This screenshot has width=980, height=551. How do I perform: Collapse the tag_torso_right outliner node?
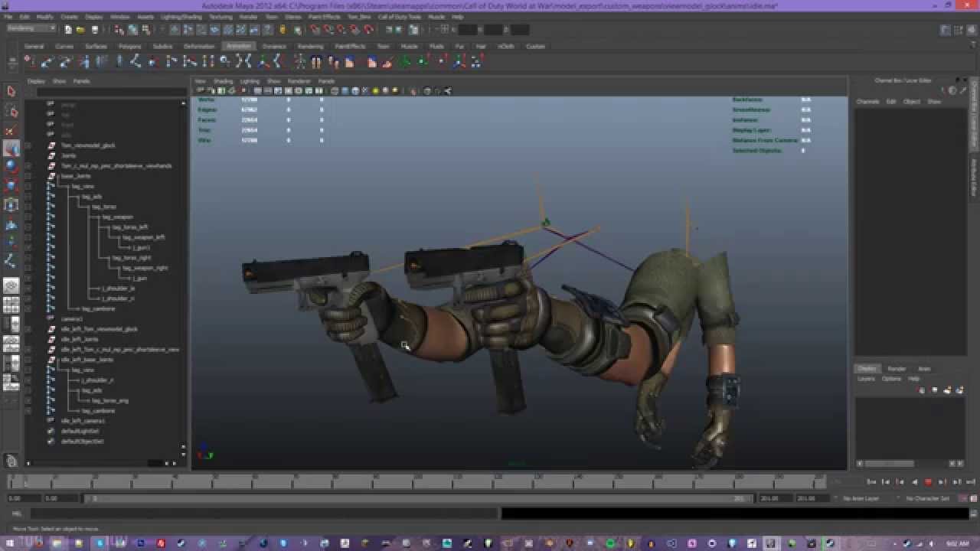coord(28,258)
